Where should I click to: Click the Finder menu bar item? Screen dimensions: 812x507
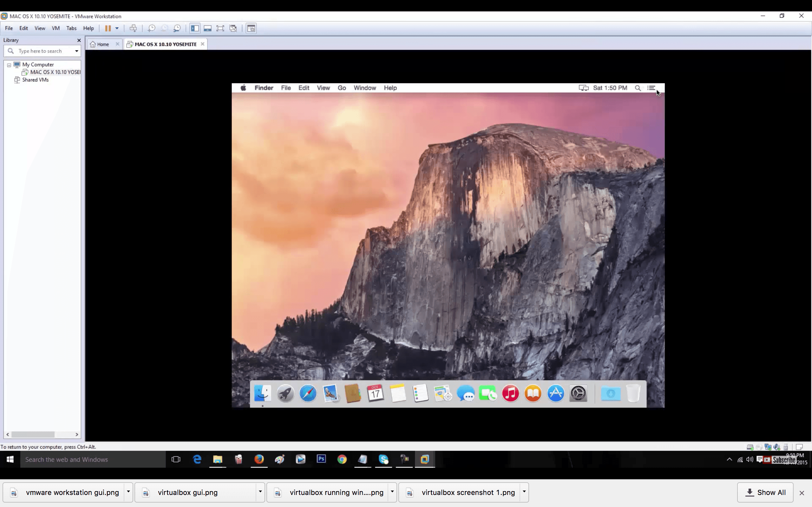pos(264,87)
